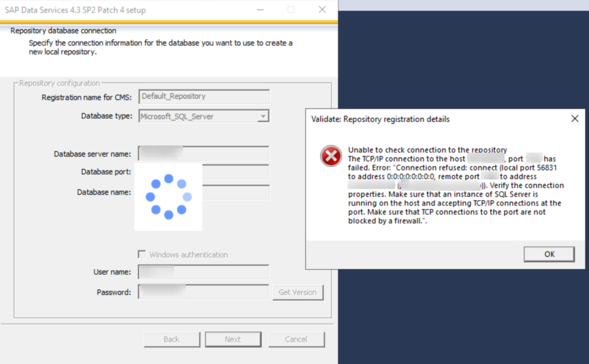Screen dimensions: 589x364
Task: Click the Database server name field
Action: point(204,153)
